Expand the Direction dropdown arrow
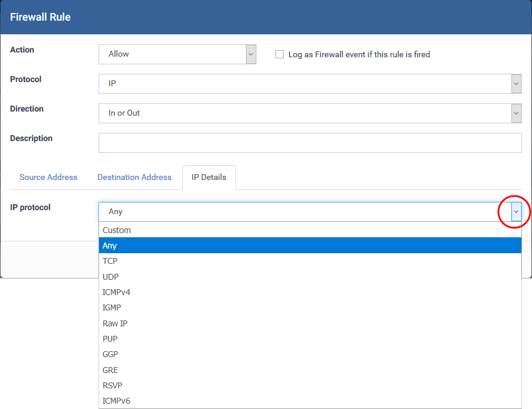This screenshot has width=532, height=409. tap(516, 113)
